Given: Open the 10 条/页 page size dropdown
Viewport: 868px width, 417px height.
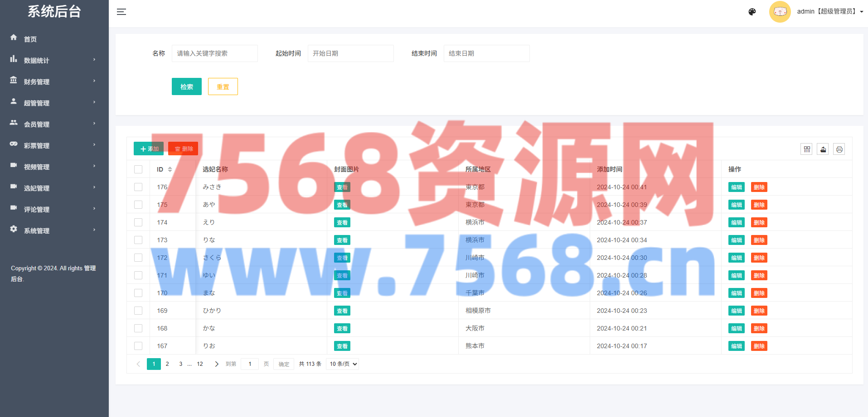Looking at the screenshot, I should click(343, 364).
